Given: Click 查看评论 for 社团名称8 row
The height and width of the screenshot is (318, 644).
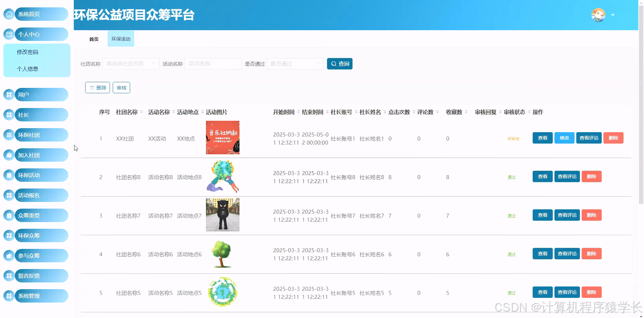Looking at the screenshot, I should tap(567, 176).
